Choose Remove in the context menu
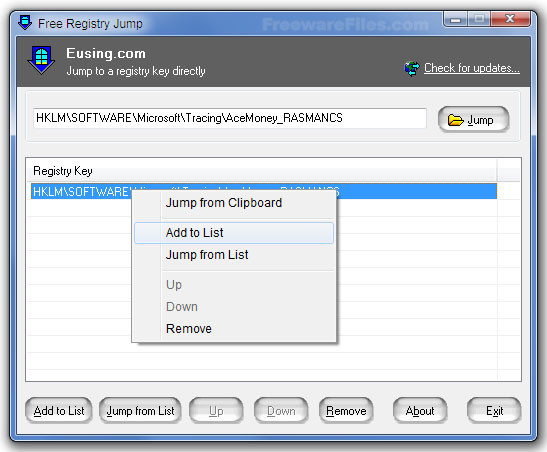 [x=234, y=329]
